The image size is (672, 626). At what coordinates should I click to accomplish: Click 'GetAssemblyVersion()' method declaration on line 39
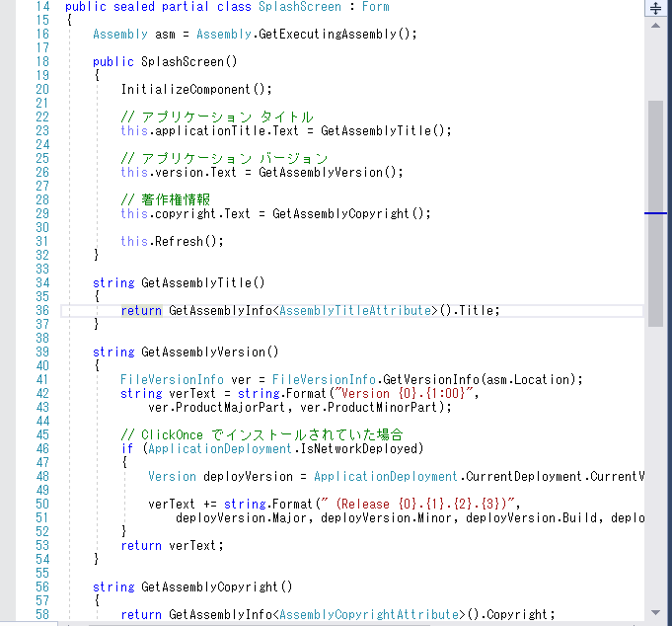point(210,352)
